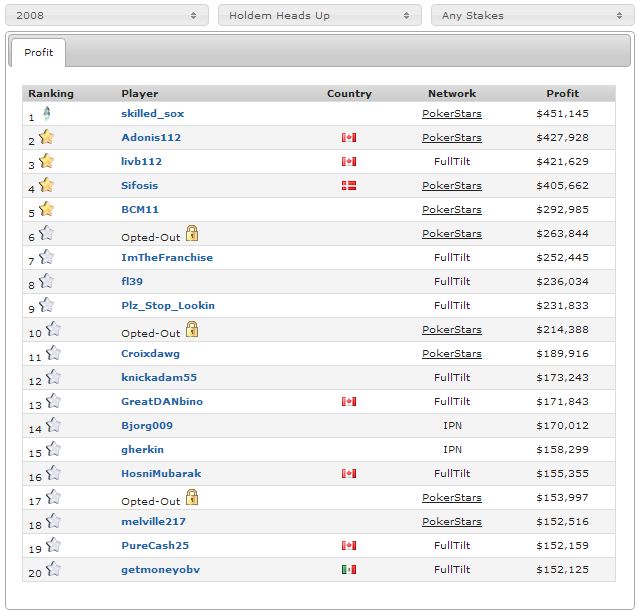Open getmoneyobv player profile
The height and width of the screenshot is (612, 642).
click(x=160, y=570)
